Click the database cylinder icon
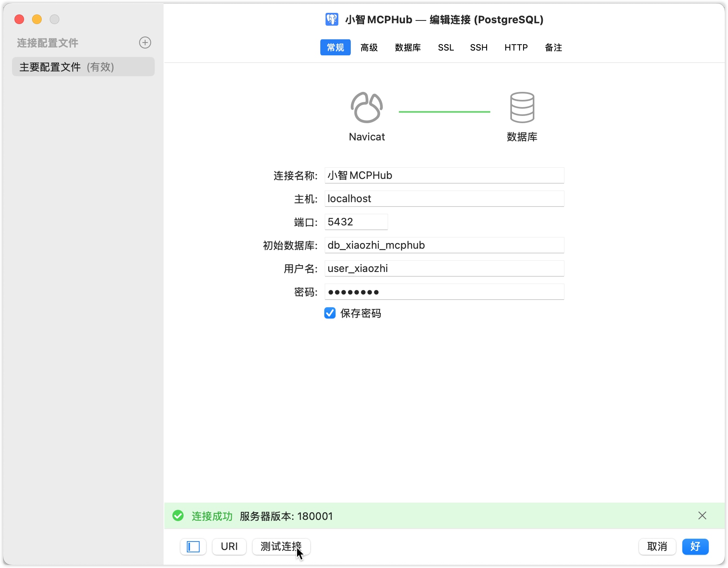728x568 pixels. click(522, 108)
